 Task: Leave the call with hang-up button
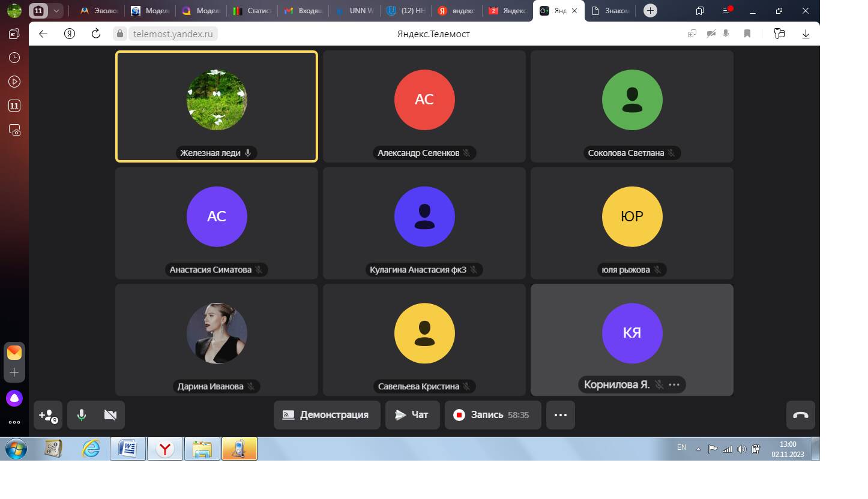click(x=801, y=415)
